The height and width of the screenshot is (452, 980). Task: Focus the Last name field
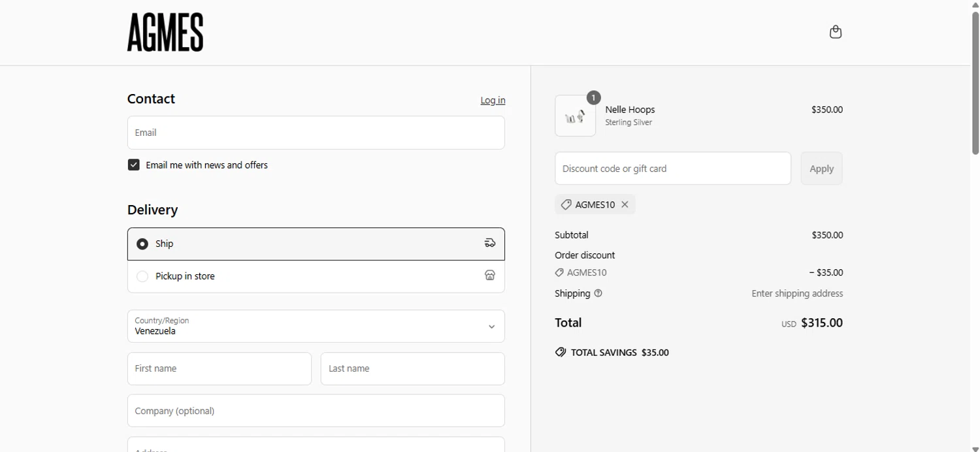tap(413, 368)
